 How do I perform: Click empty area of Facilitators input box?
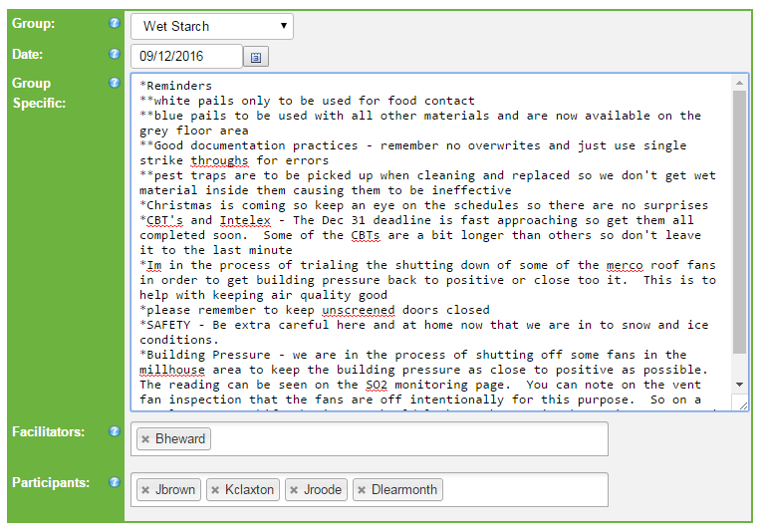point(409,439)
